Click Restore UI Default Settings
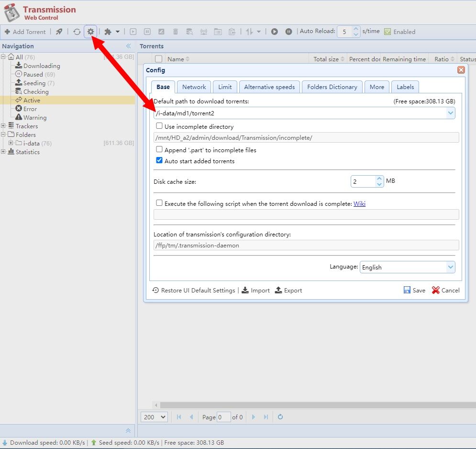476x449 pixels. 194,290
